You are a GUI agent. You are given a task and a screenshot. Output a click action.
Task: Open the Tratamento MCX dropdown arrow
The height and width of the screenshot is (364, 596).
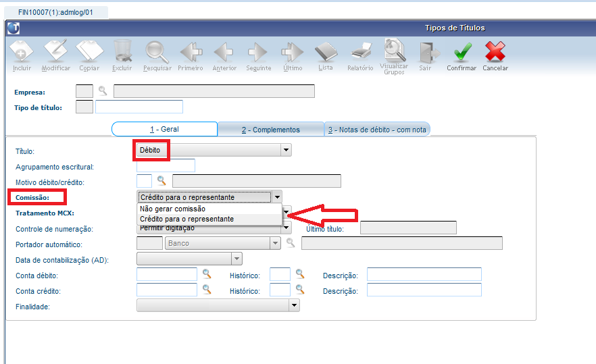pos(287,211)
